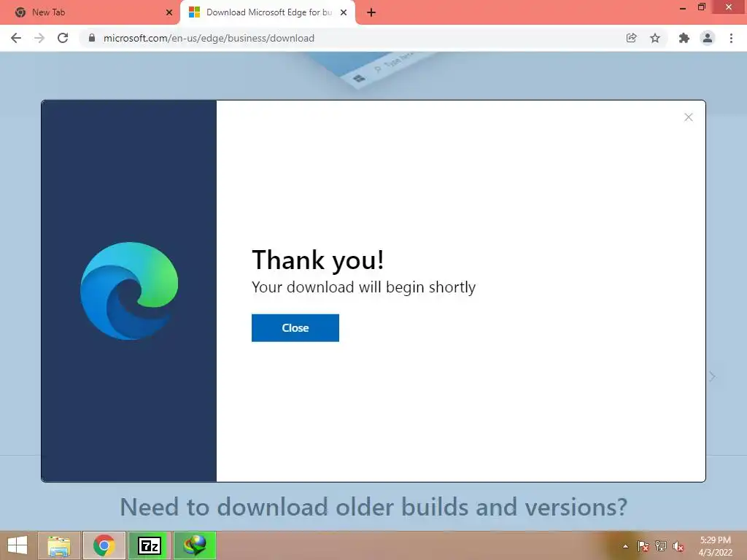The image size is (747, 560).
Task: Close the Download Microsoft Edge tab
Action: coord(344,12)
